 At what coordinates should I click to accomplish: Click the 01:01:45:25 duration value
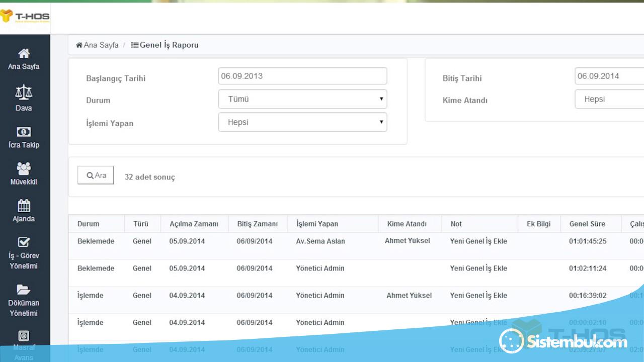pos(588,241)
